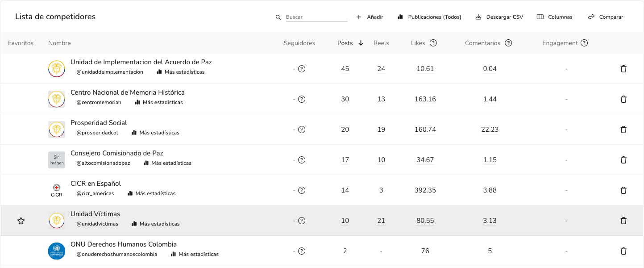Open Más estadísticas for @onuderechoshumanoscolombia
644x268 pixels.
195,254
